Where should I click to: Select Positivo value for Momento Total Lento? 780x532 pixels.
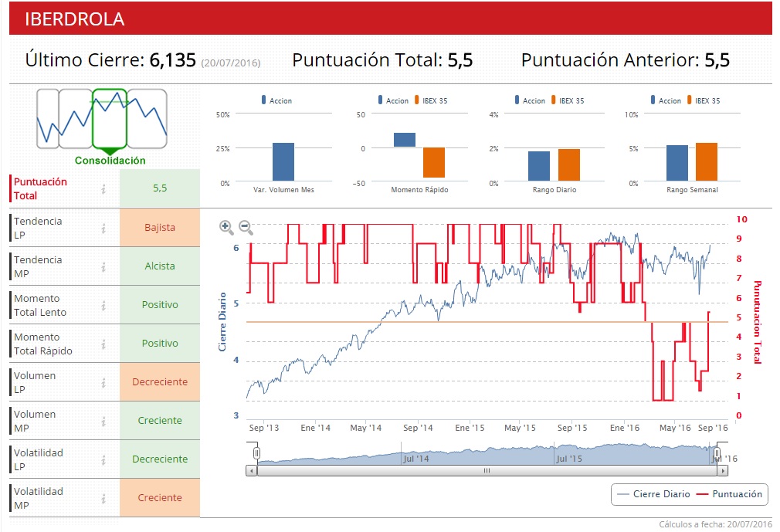coord(160,305)
